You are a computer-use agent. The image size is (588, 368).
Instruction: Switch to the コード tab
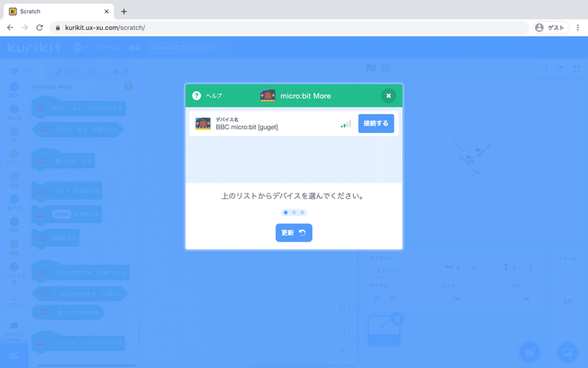pos(24,71)
